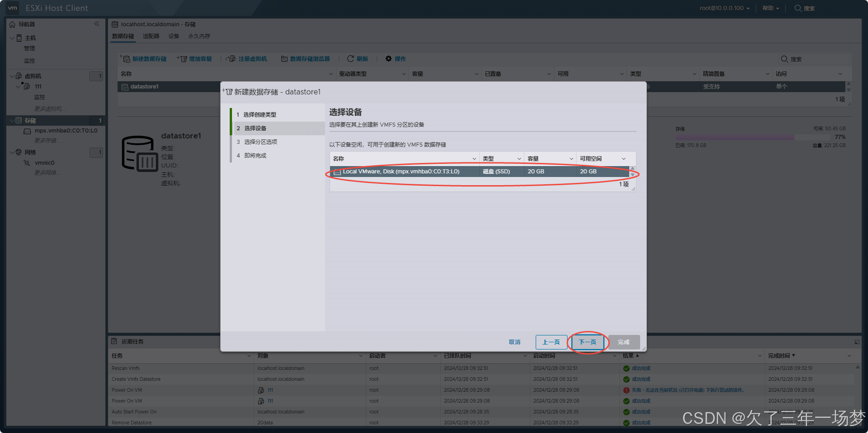Click the datastore list search magnifier icon
The width and height of the screenshot is (868, 433).
point(784,59)
